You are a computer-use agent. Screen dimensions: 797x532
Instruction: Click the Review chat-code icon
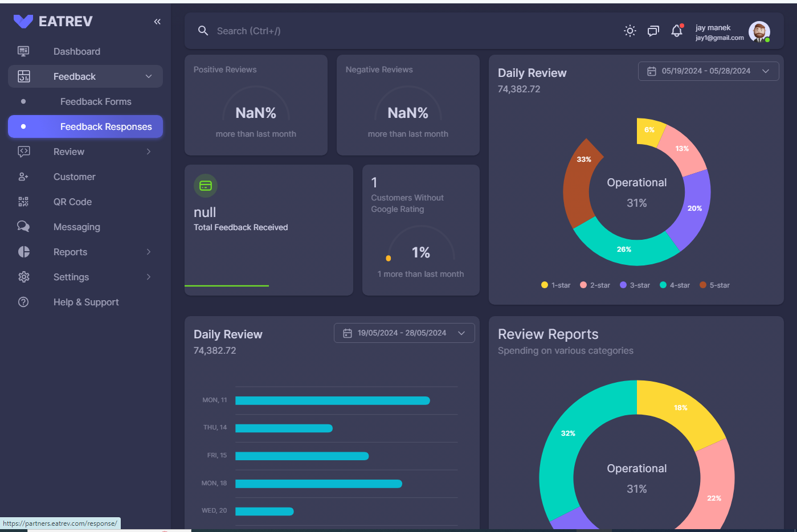(24, 152)
